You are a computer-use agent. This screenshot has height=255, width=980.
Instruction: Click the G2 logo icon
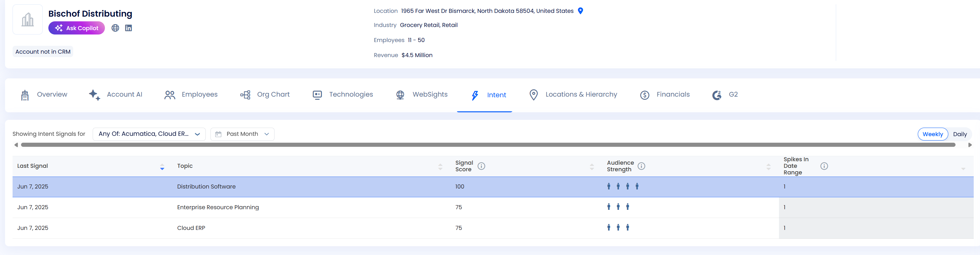tap(717, 95)
